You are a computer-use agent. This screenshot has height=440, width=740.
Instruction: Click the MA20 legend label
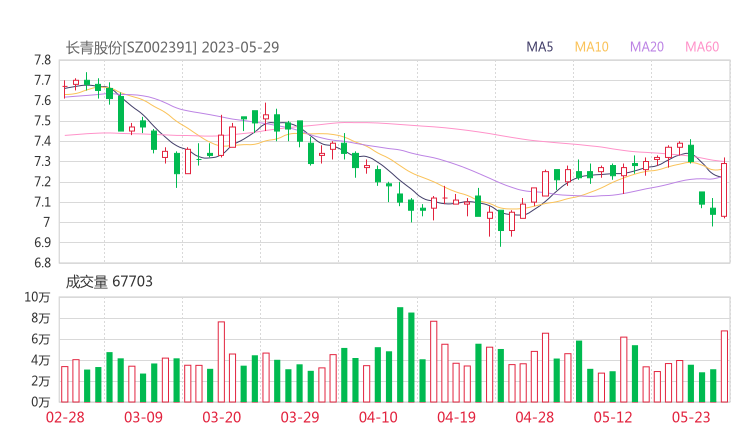(x=647, y=47)
